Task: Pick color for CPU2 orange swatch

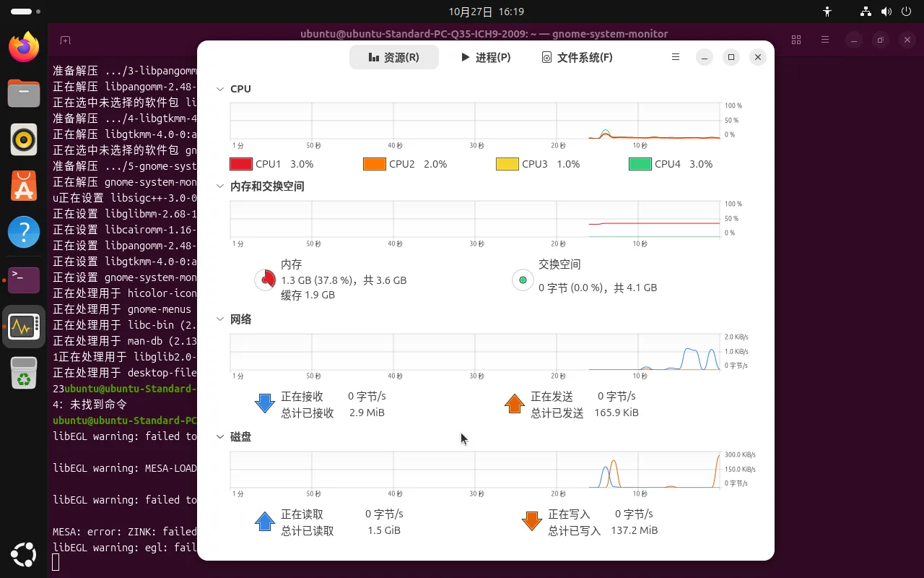Action: (x=375, y=164)
